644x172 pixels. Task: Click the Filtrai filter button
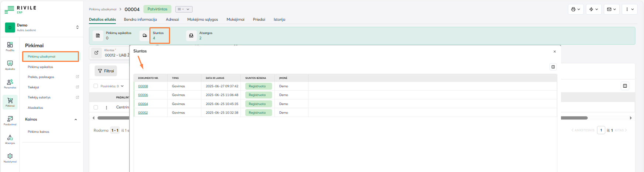(x=106, y=71)
